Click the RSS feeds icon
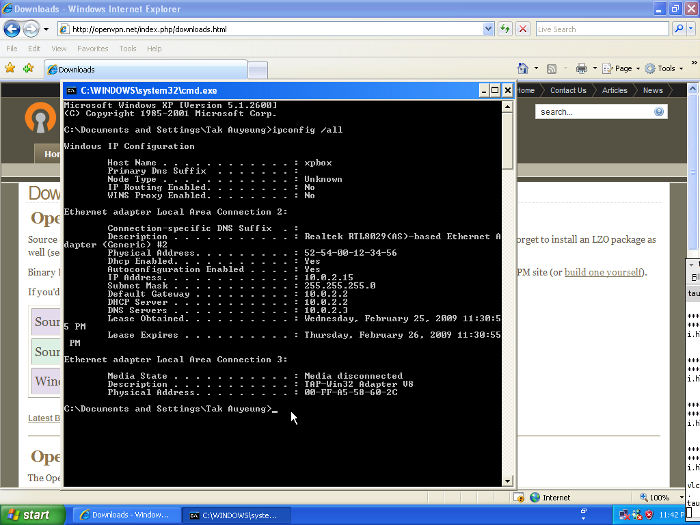The width and height of the screenshot is (700, 525). (552, 68)
